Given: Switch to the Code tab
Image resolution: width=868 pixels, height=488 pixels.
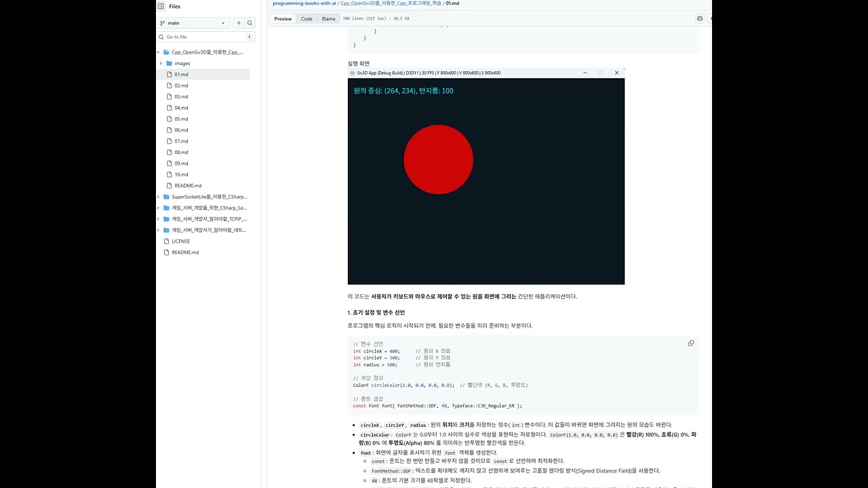Looking at the screenshot, I should tap(307, 19).
